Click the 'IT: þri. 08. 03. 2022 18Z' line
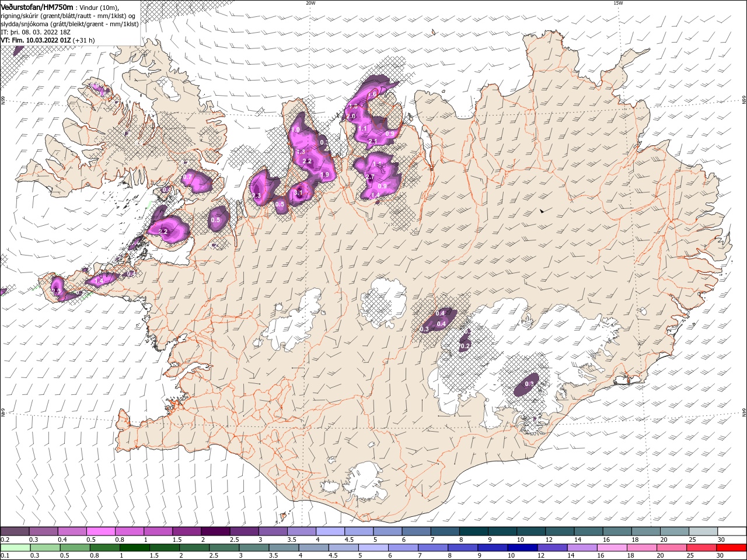Image resolution: width=747 pixels, height=560 pixels. (x=36, y=32)
